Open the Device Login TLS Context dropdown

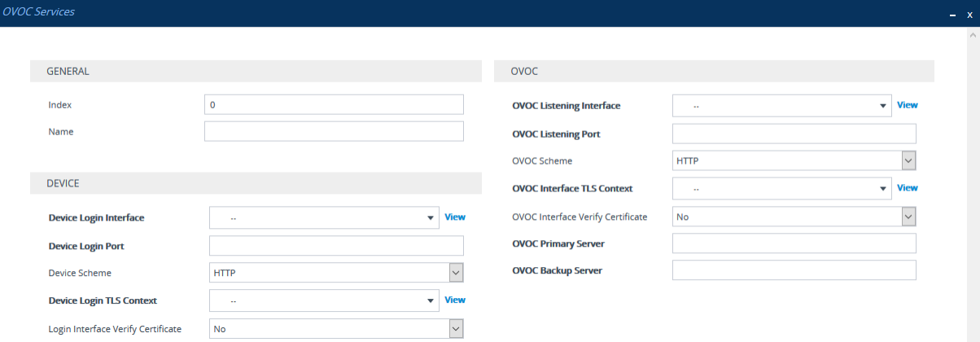point(324,300)
